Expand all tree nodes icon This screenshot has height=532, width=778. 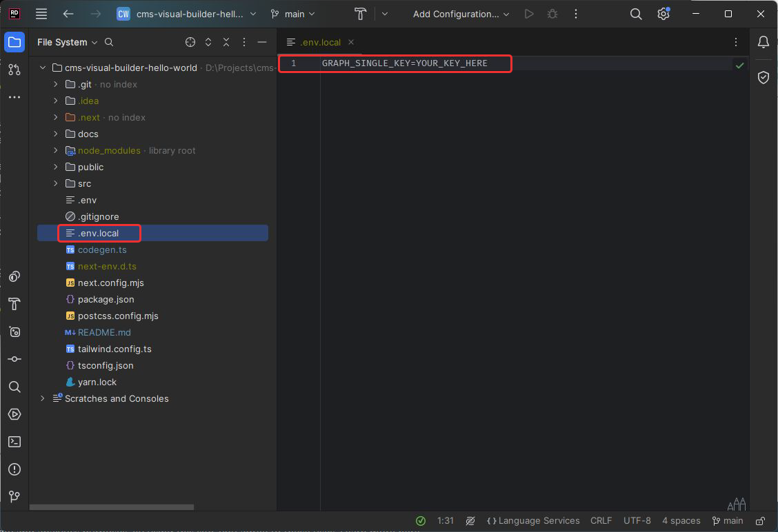pyautogui.click(x=208, y=42)
